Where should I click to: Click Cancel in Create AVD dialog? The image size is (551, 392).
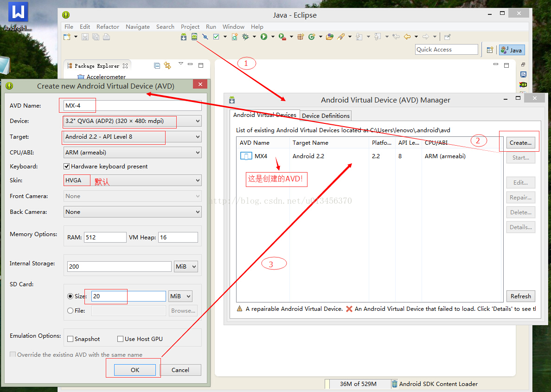[x=180, y=370]
